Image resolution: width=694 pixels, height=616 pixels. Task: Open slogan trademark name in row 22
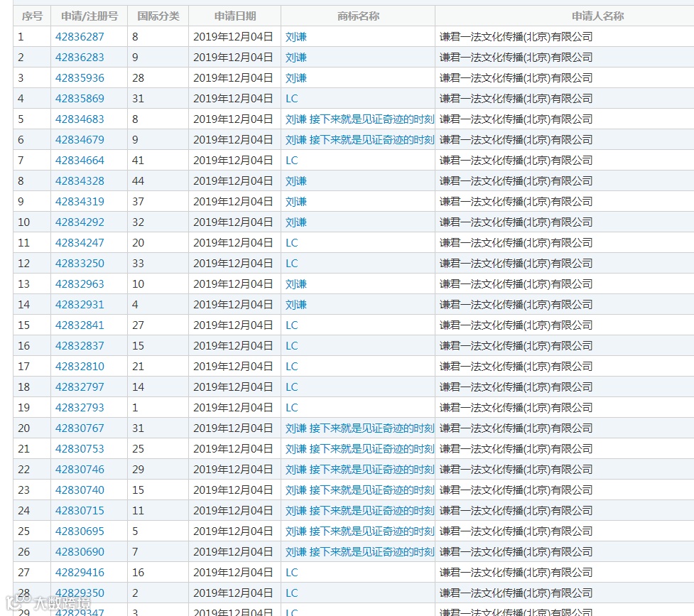pos(360,470)
